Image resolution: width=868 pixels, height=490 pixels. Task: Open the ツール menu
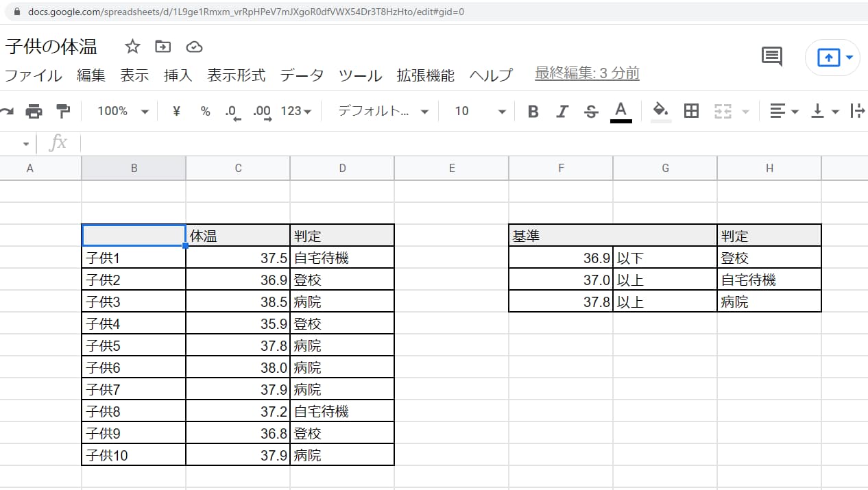pos(360,75)
